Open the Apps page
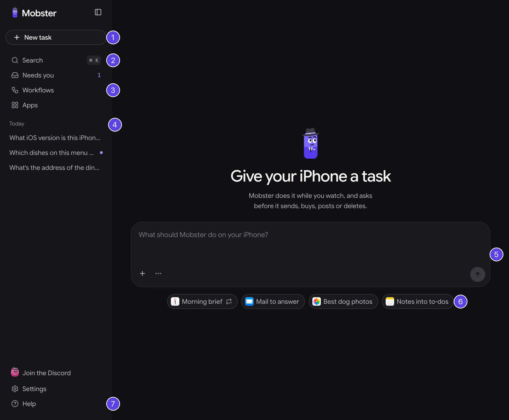This screenshot has width=509, height=420. coord(56,105)
